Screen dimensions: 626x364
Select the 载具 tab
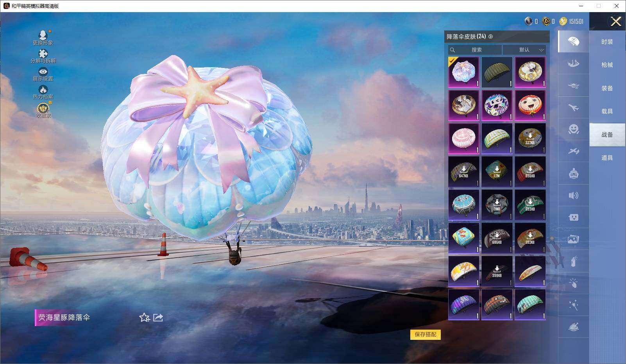point(607,111)
